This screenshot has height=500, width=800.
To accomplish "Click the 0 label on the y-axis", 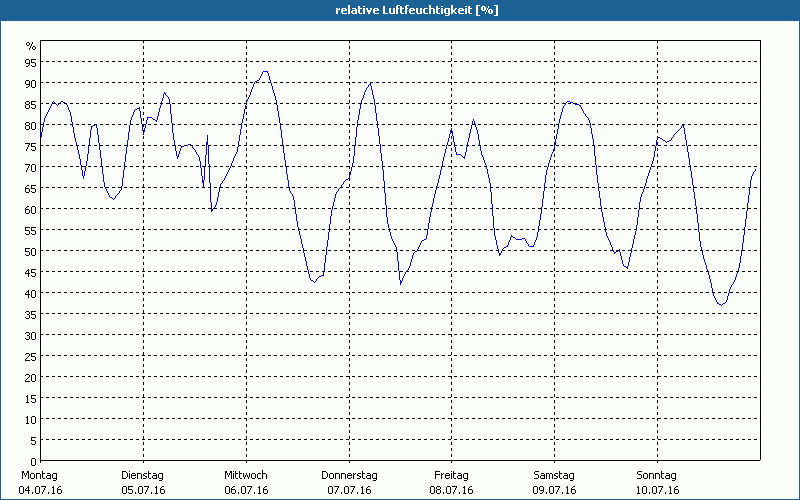I will [33, 461].
